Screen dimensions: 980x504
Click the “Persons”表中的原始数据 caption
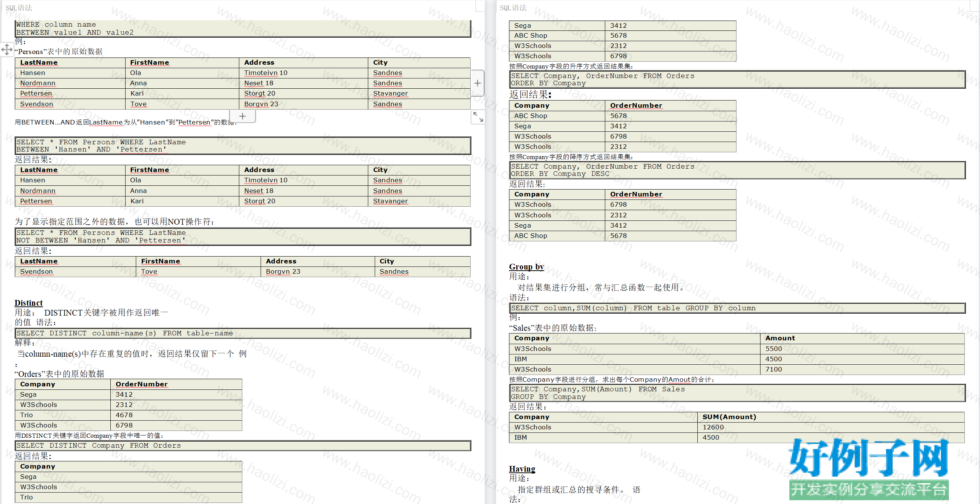tap(59, 51)
